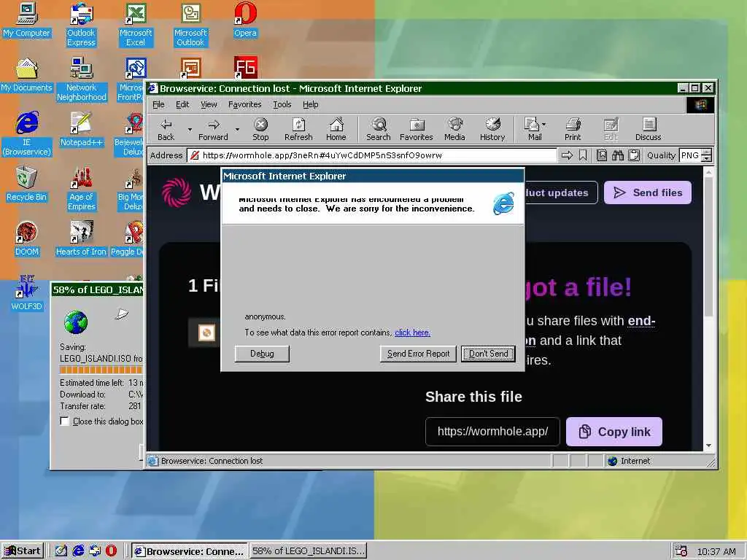Select the WOLF3D desktop shortcut
This screenshot has width=747, height=560.
(26, 293)
